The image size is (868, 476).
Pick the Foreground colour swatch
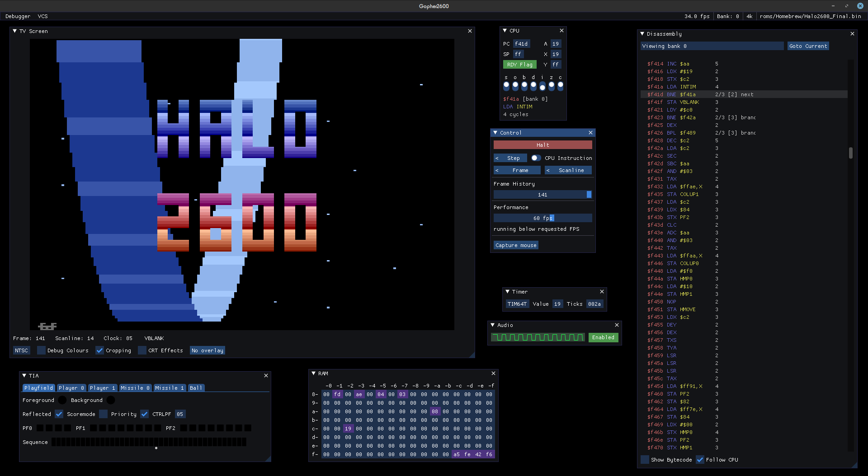tap(62, 400)
